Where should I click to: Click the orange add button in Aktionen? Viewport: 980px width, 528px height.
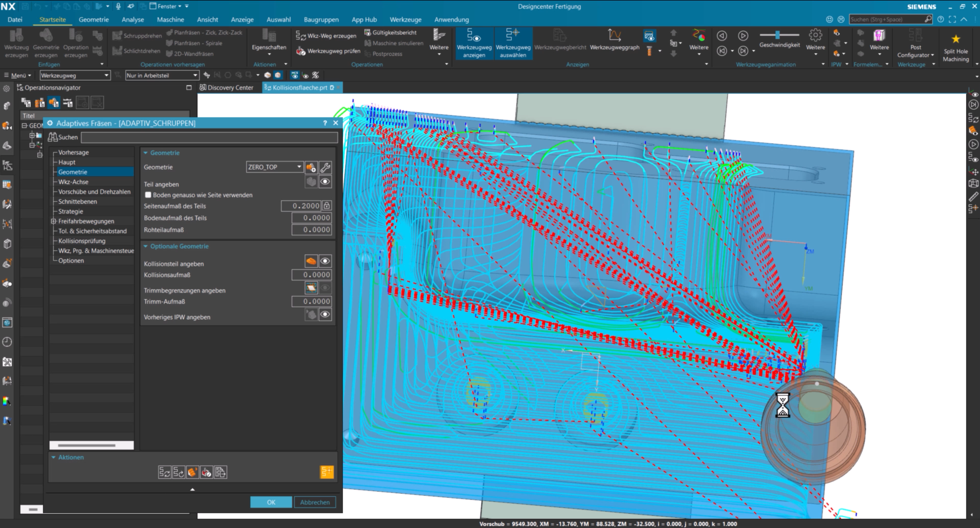coord(326,472)
